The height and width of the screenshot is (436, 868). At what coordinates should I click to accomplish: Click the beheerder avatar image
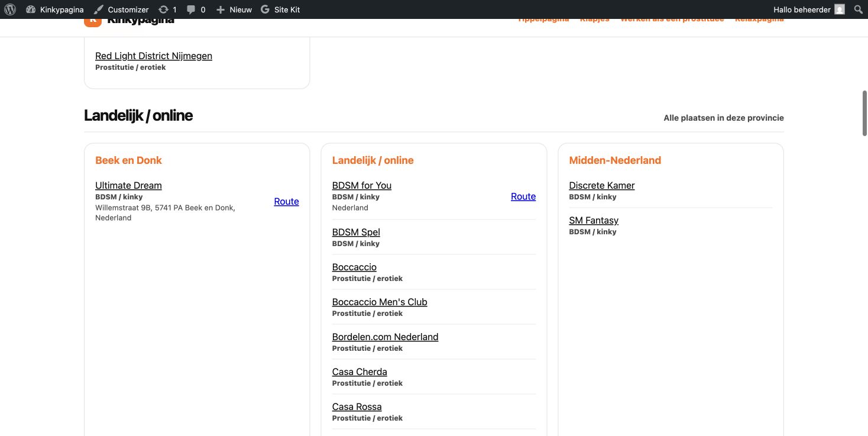840,9
